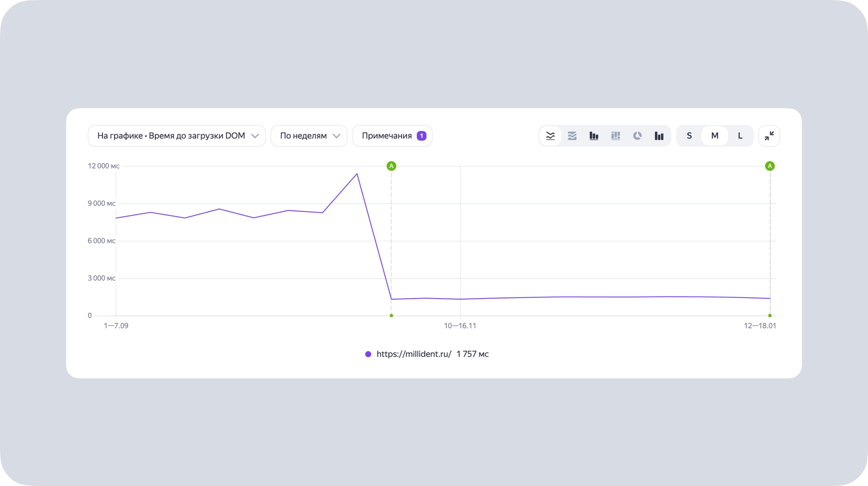Open the 'На графике' metric dropdown

(171, 136)
